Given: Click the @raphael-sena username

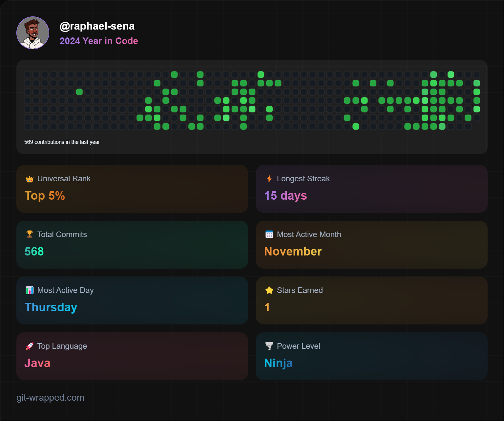Looking at the screenshot, I should (97, 26).
